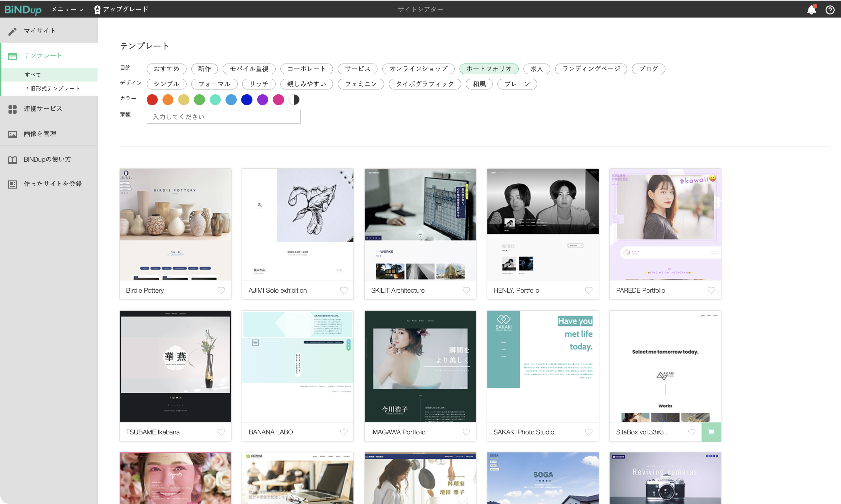Click the 作ったサイトを登録 news icon
The width and height of the screenshot is (841, 504).
point(12,184)
